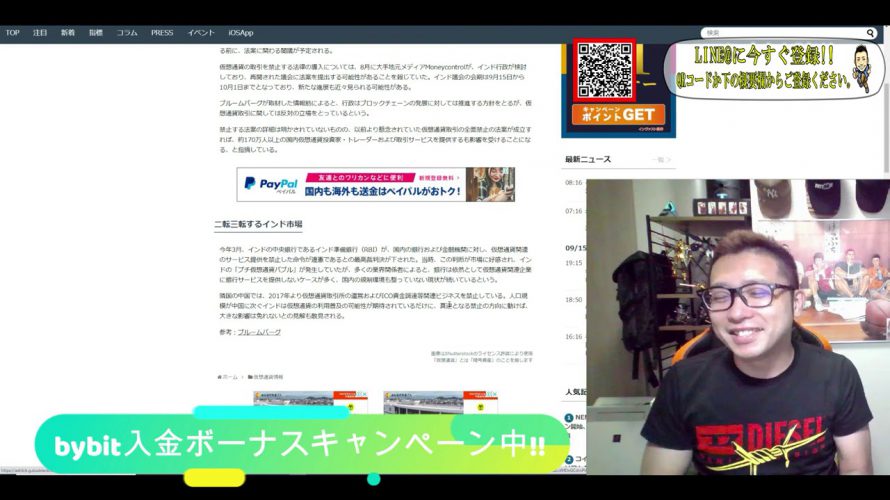The image size is (890, 500).
Task: Click the number 2 popular ranking badge
Action: pos(569,459)
